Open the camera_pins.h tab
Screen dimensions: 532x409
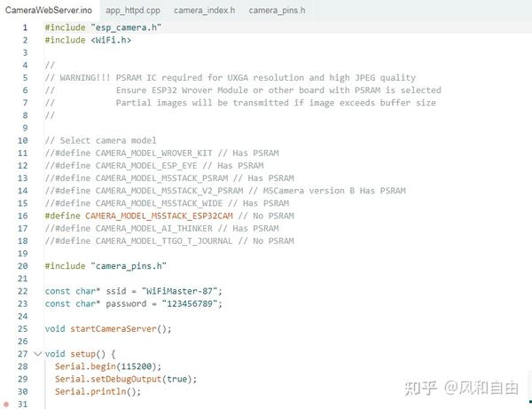pos(277,10)
